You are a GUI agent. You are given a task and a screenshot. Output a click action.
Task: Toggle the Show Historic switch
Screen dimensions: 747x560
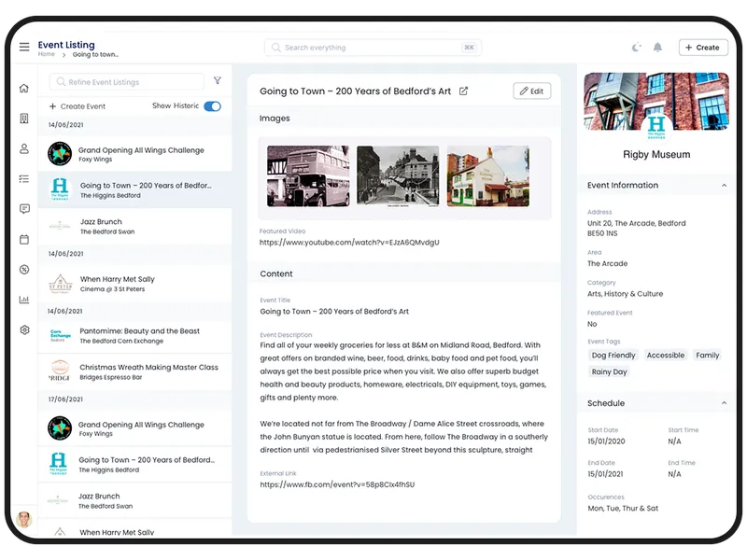(212, 106)
